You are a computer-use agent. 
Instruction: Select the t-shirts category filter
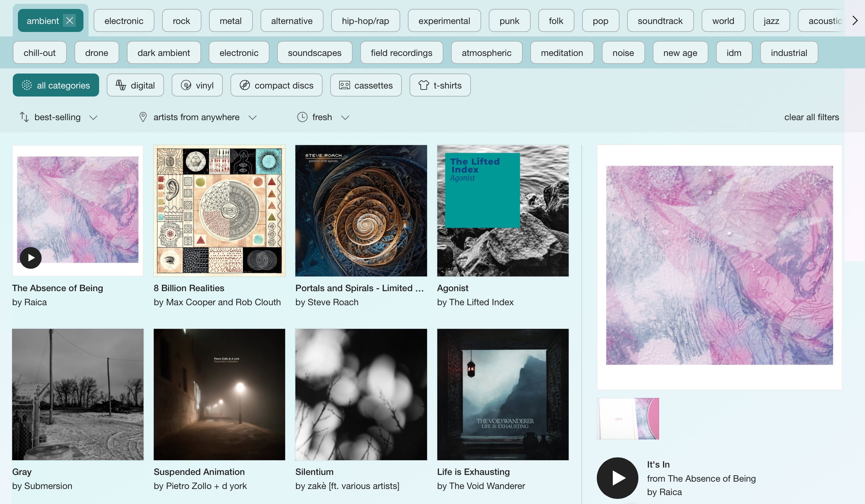pyautogui.click(x=440, y=85)
